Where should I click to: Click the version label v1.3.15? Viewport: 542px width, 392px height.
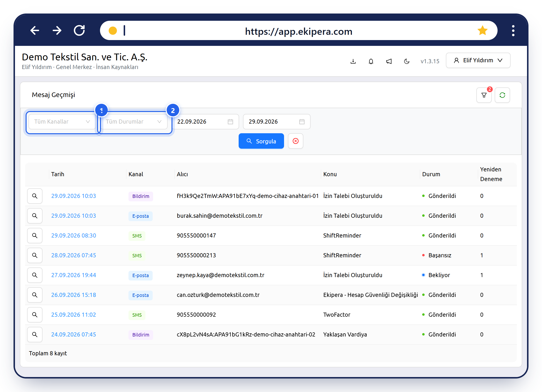pos(430,61)
